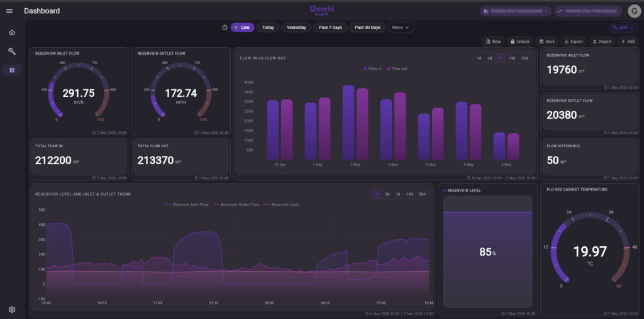Select Past 7 Days range

point(330,28)
